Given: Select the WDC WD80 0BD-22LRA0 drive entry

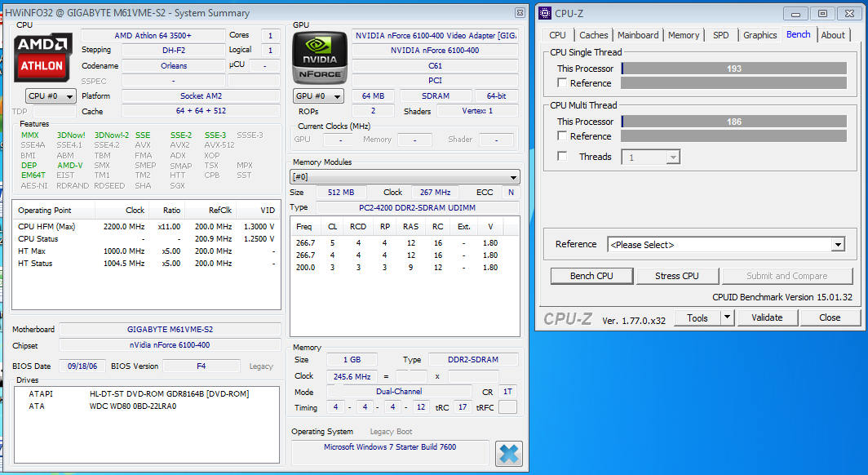Looking at the screenshot, I should (x=147, y=406).
